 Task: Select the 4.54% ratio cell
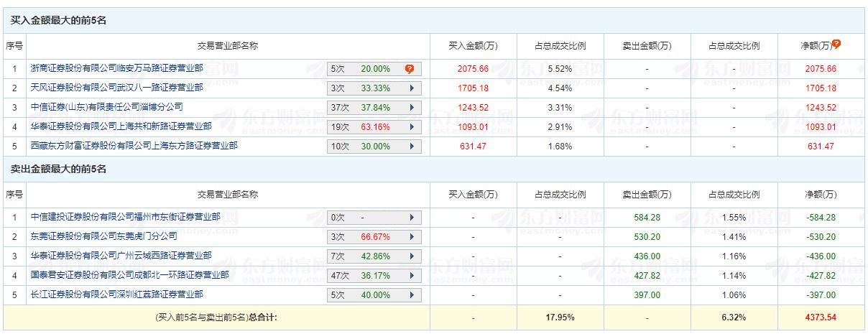coord(560,88)
